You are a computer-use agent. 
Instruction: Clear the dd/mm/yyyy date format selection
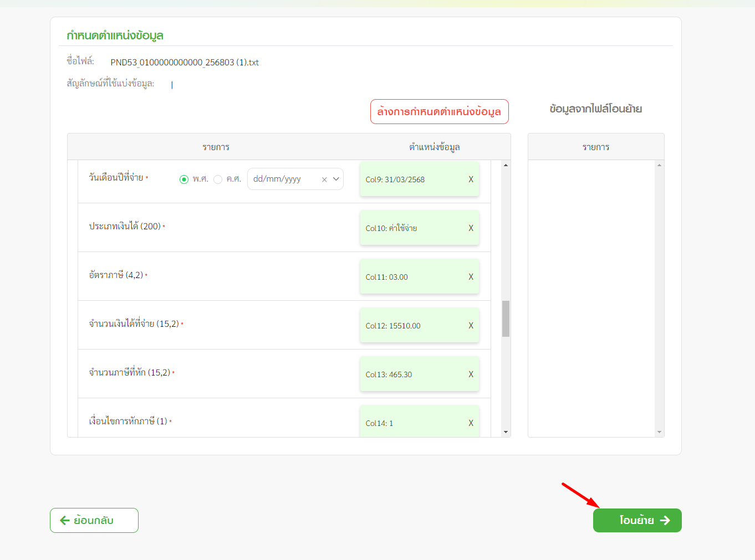[324, 179]
